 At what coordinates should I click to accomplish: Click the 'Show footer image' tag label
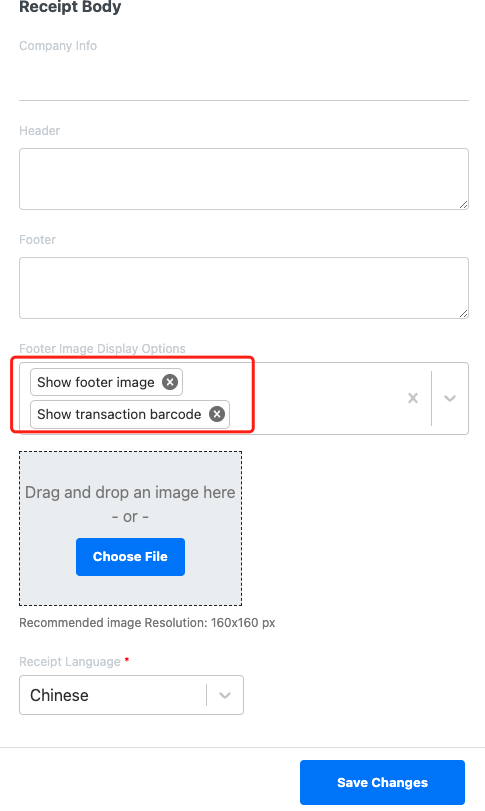[96, 382]
